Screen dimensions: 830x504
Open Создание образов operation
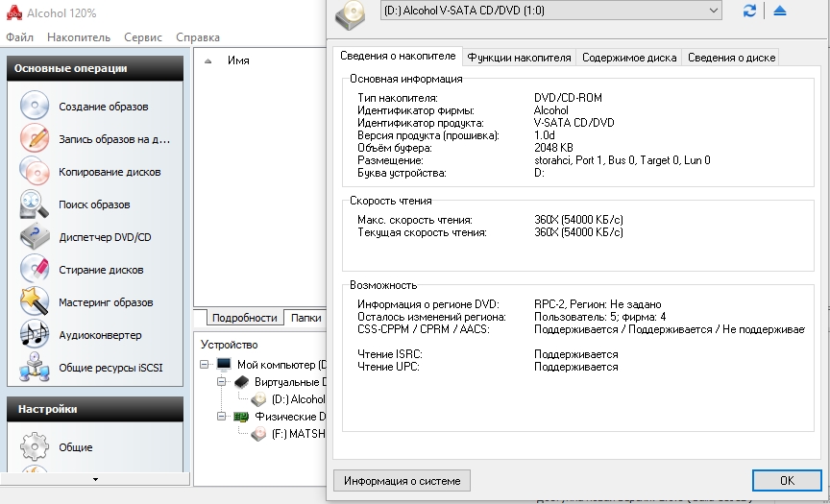103,107
